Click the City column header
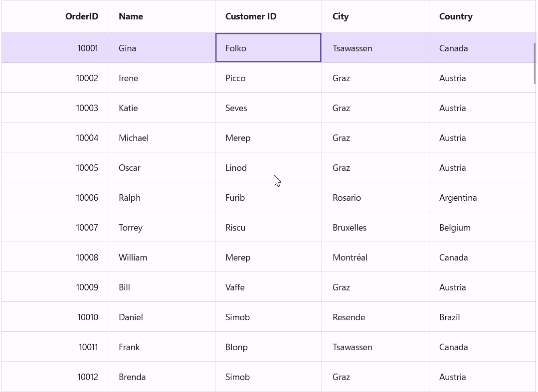This screenshot has width=538, height=392. [x=341, y=16]
